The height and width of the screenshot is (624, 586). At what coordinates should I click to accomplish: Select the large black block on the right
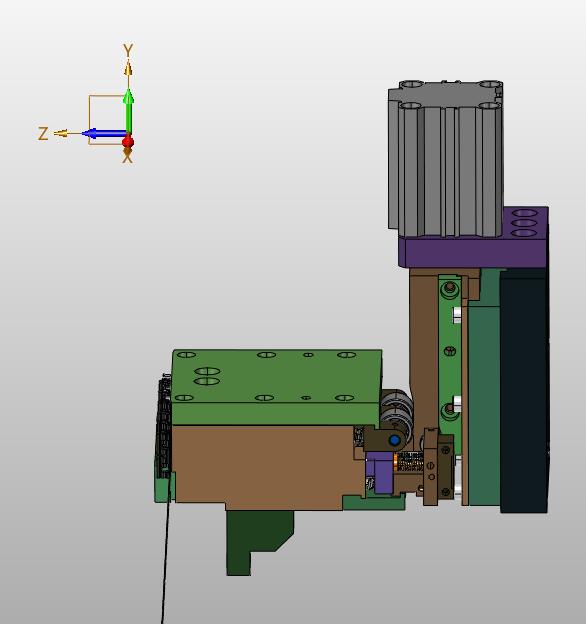[x=524, y=390]
